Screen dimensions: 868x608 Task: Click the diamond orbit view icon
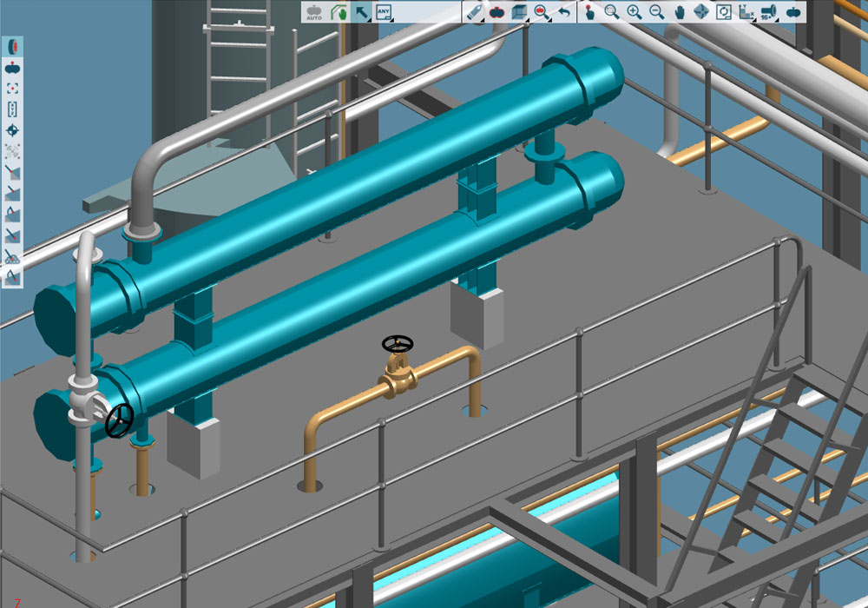[x=701, y=12]
